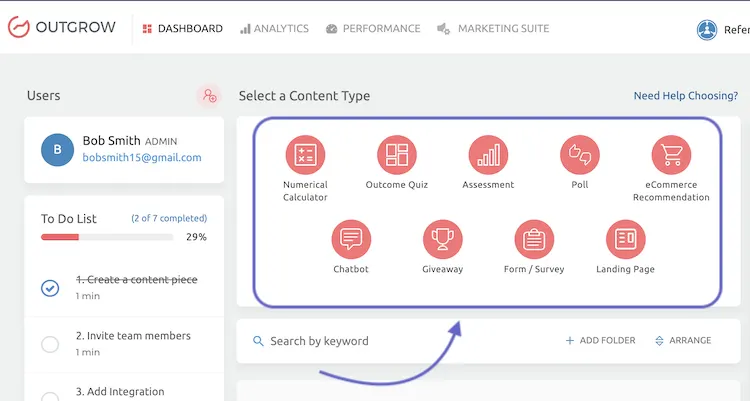Select the eCommerce Recommendation cart icon

point(671,155)
